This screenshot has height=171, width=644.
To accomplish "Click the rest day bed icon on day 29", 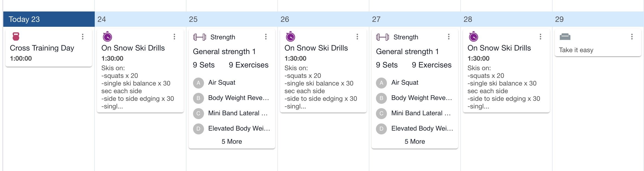I will 565,37.
